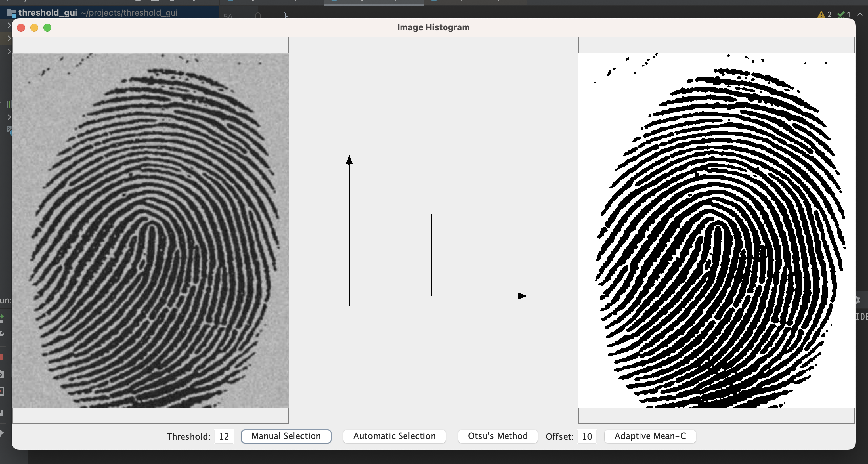The width and height of the screenshot is (868, 464).
Task: Click the threshold value input field
Action: [x=224, y=436]
